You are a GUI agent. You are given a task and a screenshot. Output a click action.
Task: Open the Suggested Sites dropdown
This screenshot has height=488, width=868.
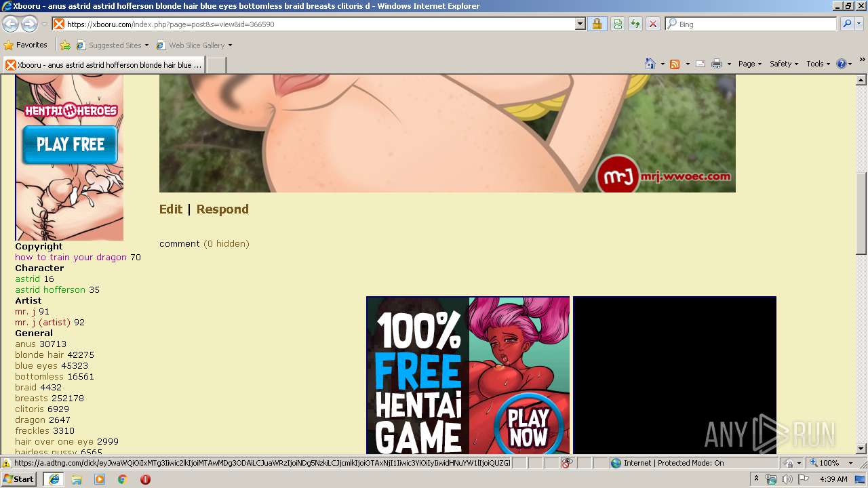point(112,45)
